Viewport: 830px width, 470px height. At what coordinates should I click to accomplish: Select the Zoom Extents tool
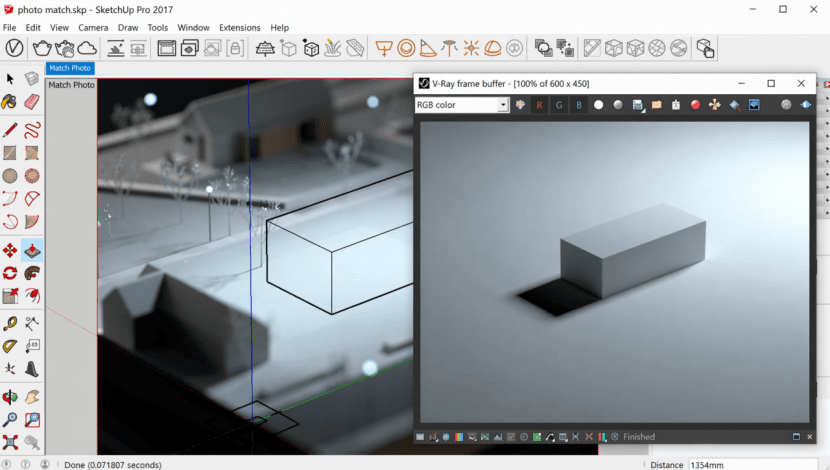(10, 442)
